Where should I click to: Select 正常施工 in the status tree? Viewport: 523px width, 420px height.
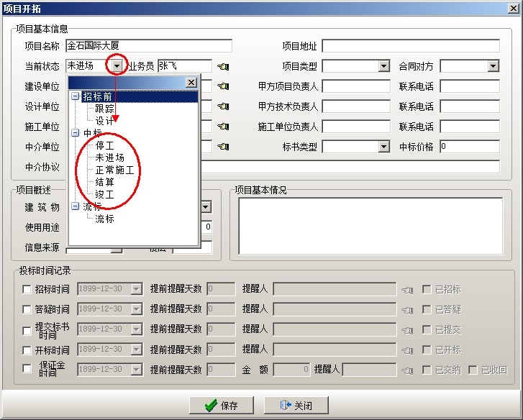point(114,170)
